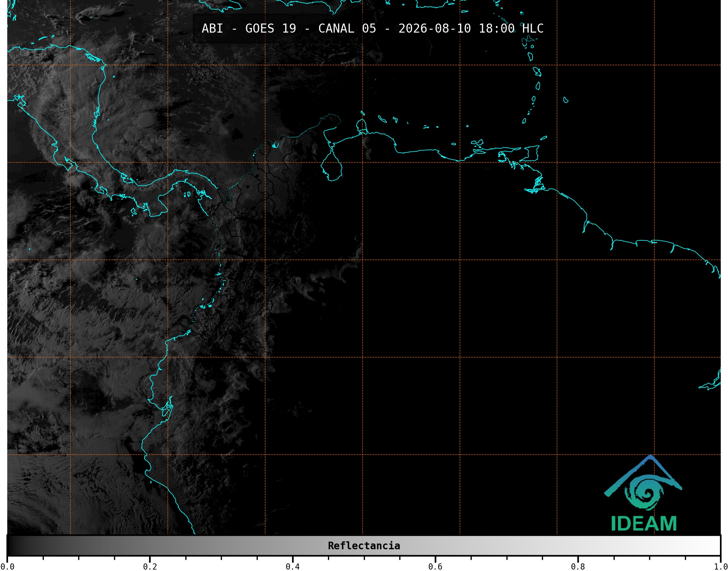
Task: Click the 0.2 tick label on the colorbar
Action: 150,567
